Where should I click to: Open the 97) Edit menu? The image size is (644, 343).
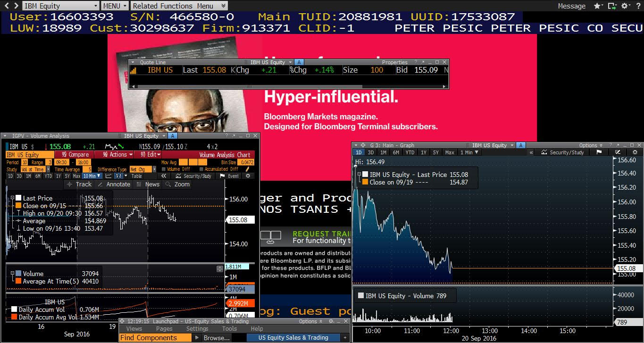coord(148,155)
